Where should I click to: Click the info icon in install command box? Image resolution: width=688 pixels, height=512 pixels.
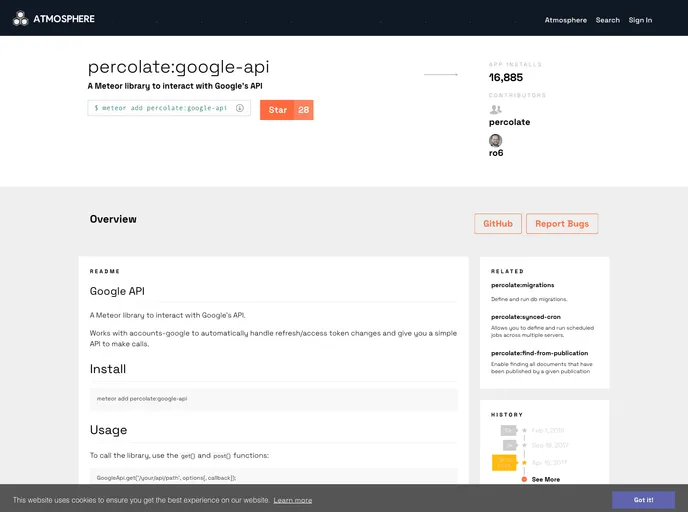point(240,108)
